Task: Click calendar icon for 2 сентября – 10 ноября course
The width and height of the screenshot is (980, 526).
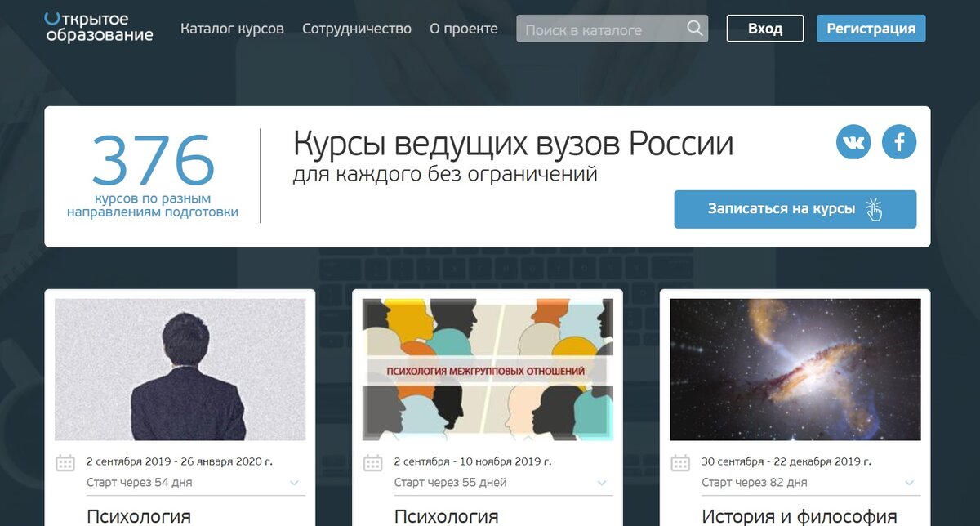Action: pos(372,463)
